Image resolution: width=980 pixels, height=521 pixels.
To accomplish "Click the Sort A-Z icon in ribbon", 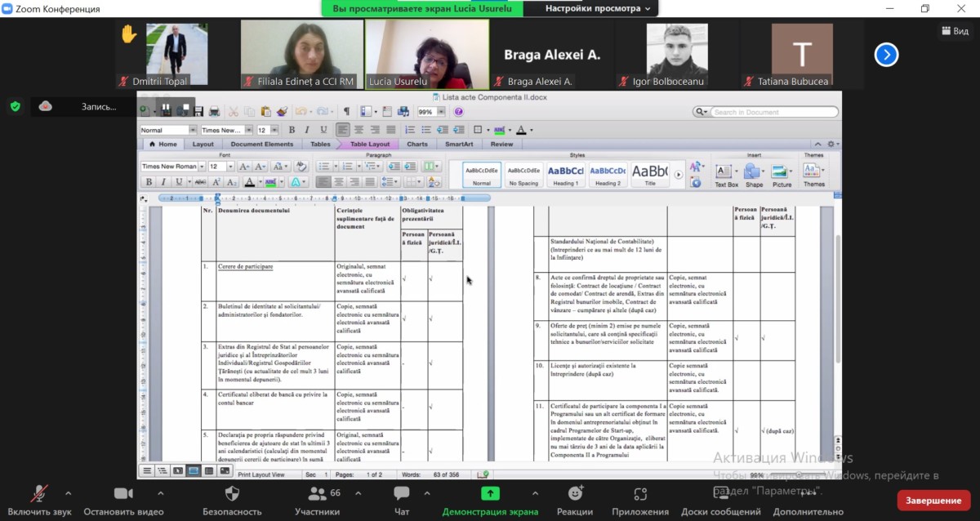I will pyautogui.click(x=433, y=182).
